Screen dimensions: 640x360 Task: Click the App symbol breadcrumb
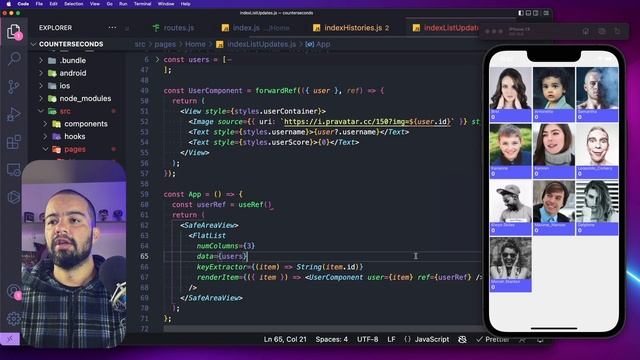pos(318,44)
